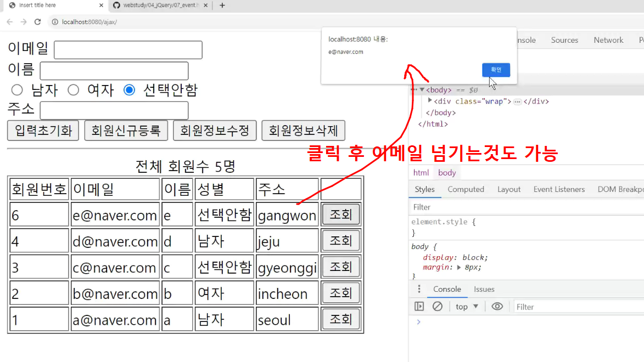
Task: Click 조회 for member e@naver.com
Action: (x=341, y=214)
